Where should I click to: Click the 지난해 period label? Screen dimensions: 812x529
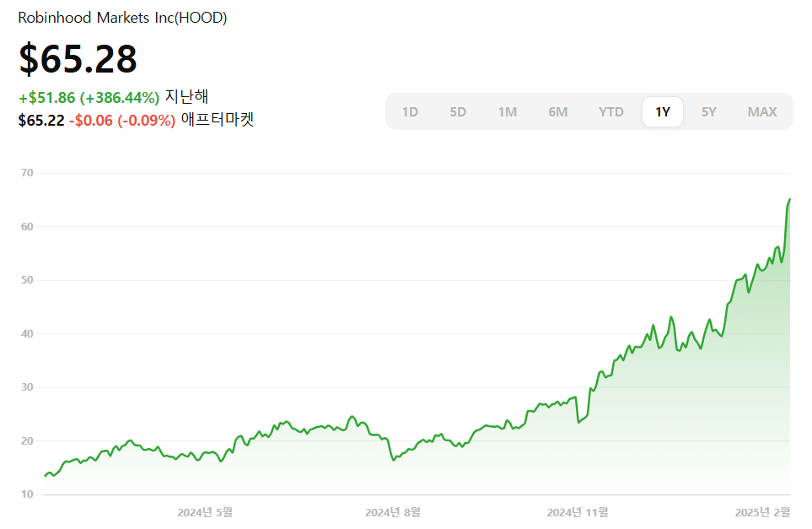(186, 97)
